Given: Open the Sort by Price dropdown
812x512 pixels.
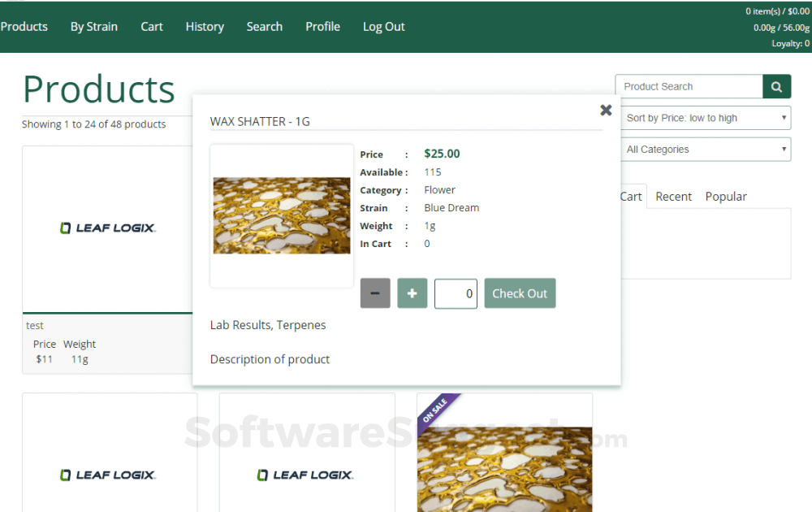Looking at the screenshot, I should coord(705,117).
